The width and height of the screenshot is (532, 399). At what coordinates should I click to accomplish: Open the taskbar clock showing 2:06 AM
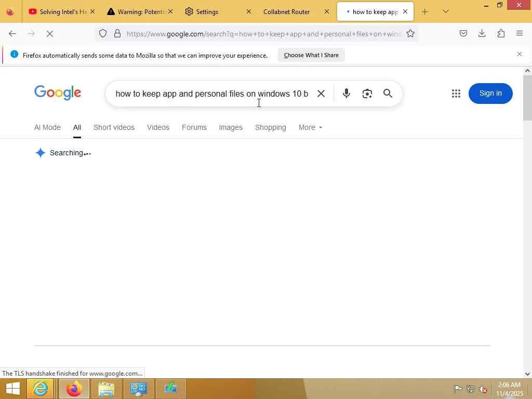click(x=509, y=389)
